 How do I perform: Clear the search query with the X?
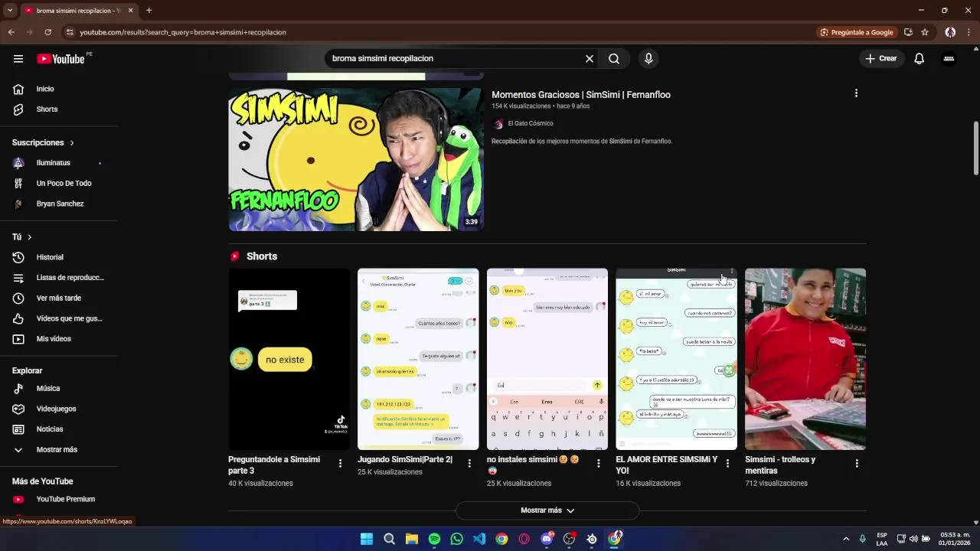(590, 59)
